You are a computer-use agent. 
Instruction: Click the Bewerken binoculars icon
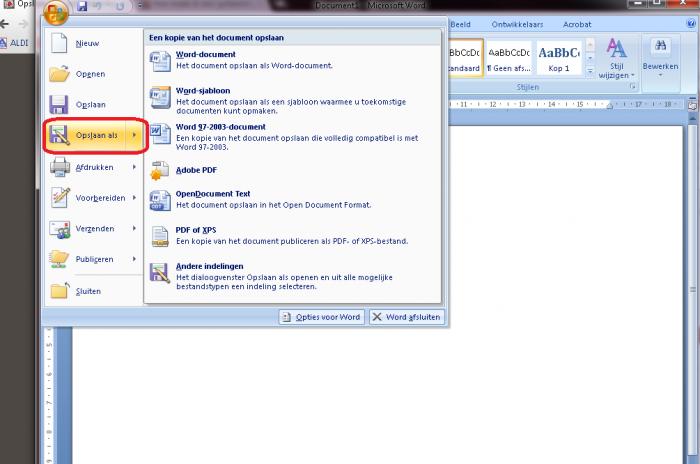660,46
